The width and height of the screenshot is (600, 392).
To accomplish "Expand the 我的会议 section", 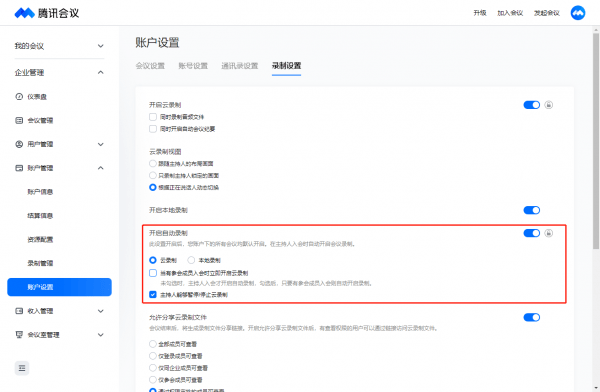I will pos(59,46).
